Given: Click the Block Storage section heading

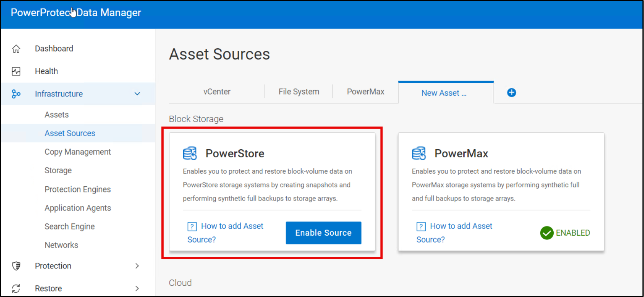Looking at the screenshot, I should click(196, 119).
